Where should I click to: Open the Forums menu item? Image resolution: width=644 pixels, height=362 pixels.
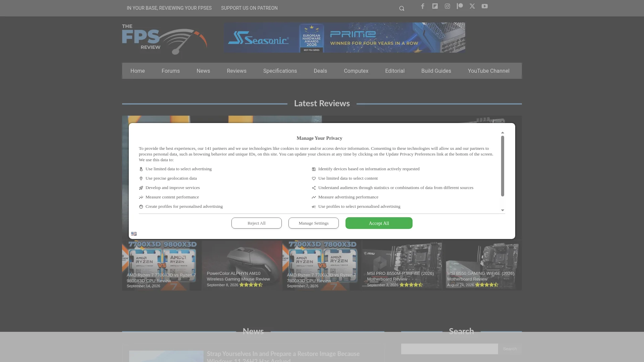click(x=171, y=71)
